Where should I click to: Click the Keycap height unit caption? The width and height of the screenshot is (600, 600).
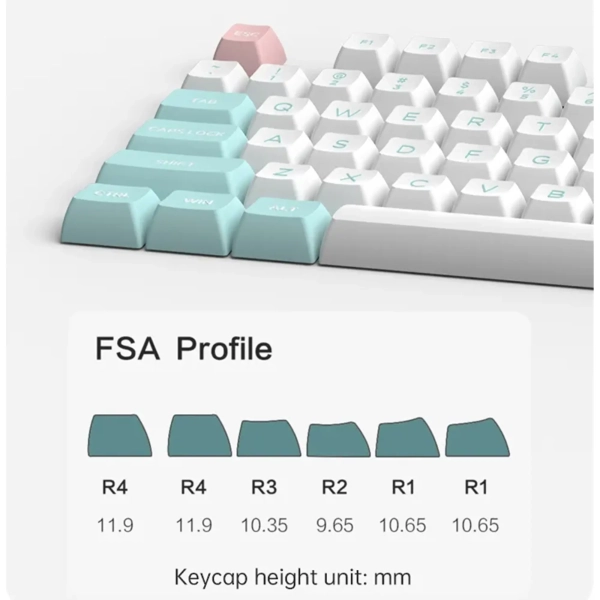click(293, 577)
